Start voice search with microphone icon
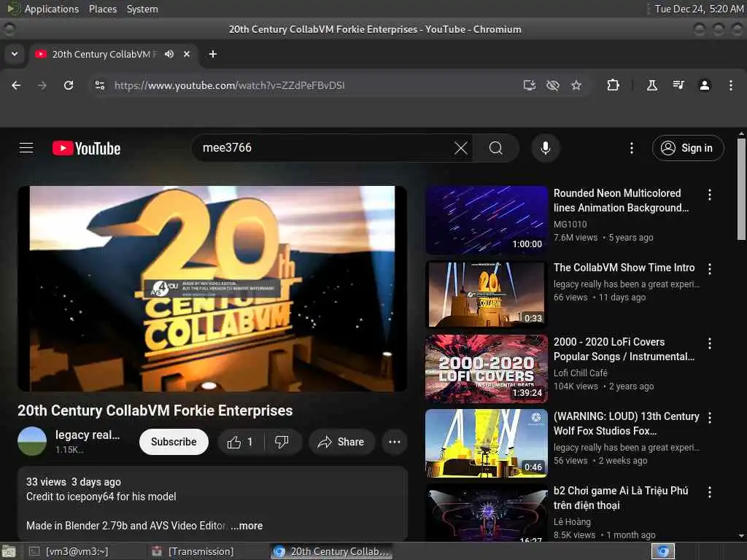747x560 pixels. (546, 148)
